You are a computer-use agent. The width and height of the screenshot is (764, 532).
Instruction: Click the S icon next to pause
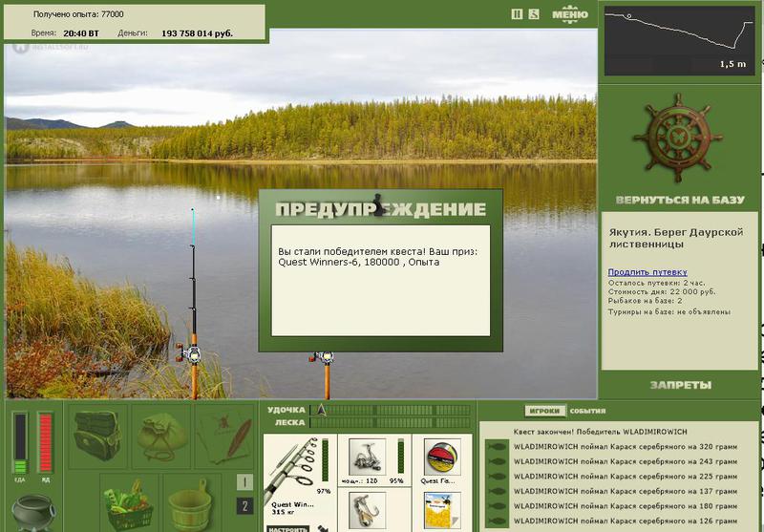(534, 14)
